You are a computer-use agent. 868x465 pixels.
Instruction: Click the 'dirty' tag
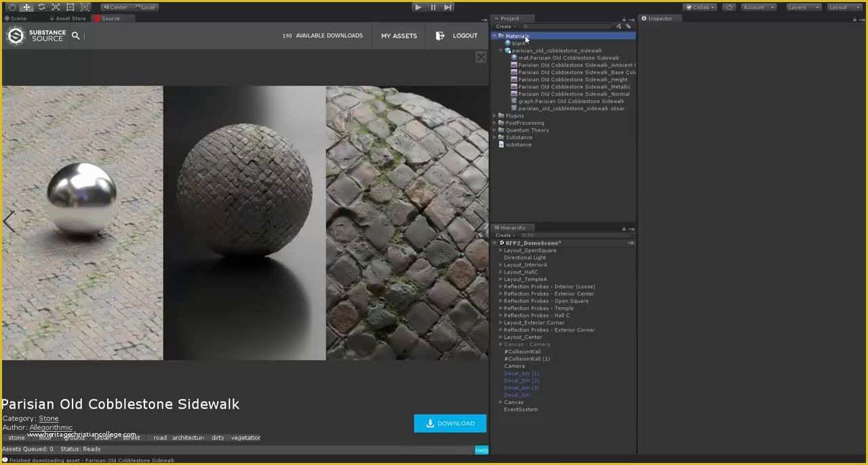tap(218, 438)
